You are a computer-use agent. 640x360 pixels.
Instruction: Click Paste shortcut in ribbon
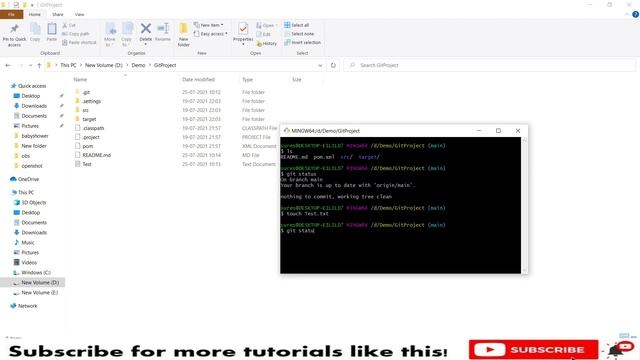pyautogui.click(x=80, y=42)
